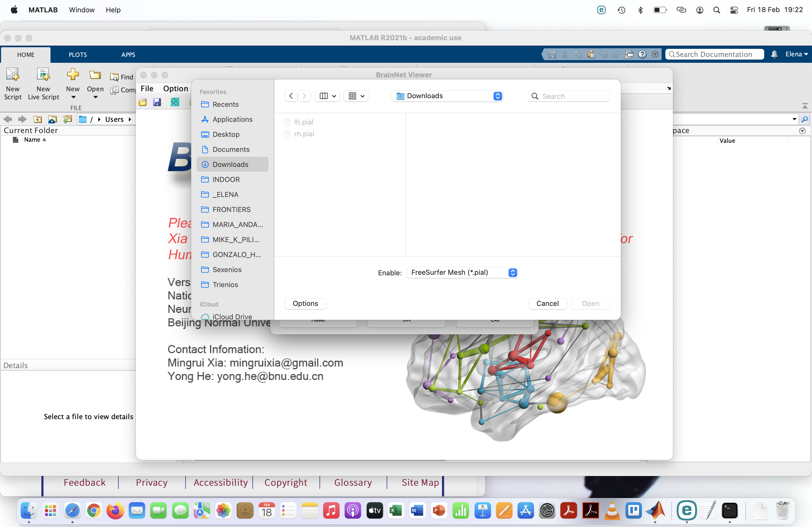
Task: Open MATLAB help question mark icon
Action: coord(642,54)
